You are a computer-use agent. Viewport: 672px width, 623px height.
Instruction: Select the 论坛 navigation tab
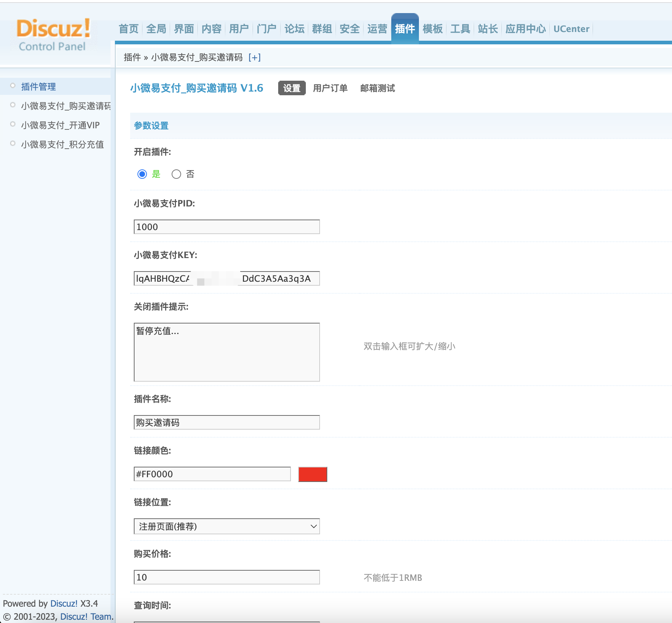295,29
